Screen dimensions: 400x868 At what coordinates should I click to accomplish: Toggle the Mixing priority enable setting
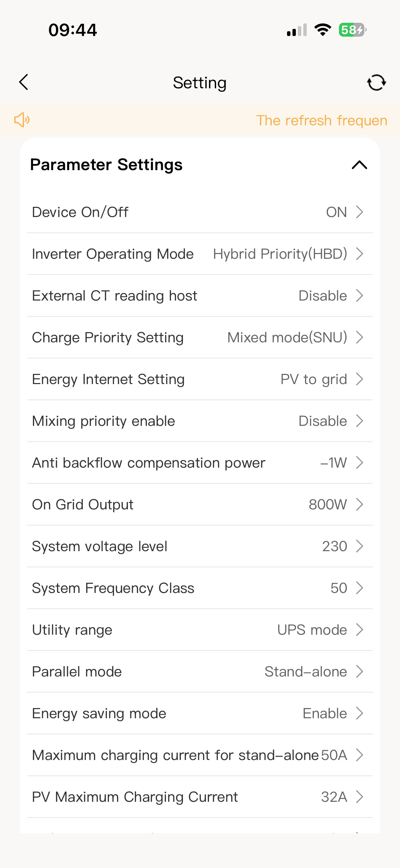click(x=199, y=421)
